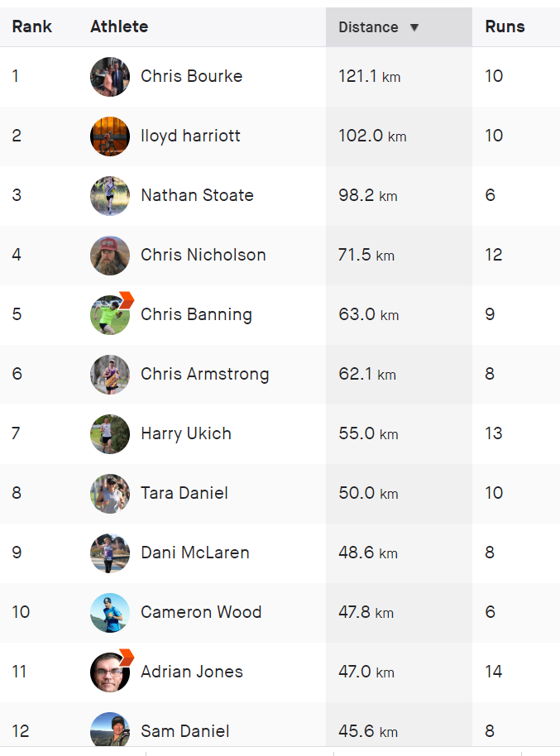Click the Athlete column header

point(119,26)
